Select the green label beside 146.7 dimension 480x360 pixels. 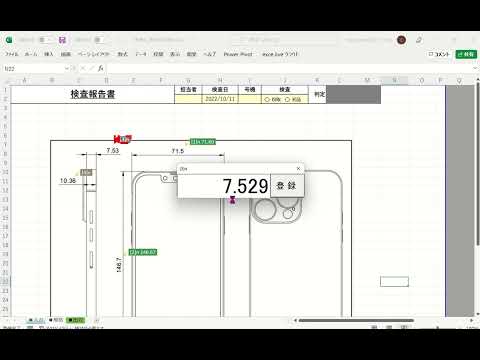143,252
